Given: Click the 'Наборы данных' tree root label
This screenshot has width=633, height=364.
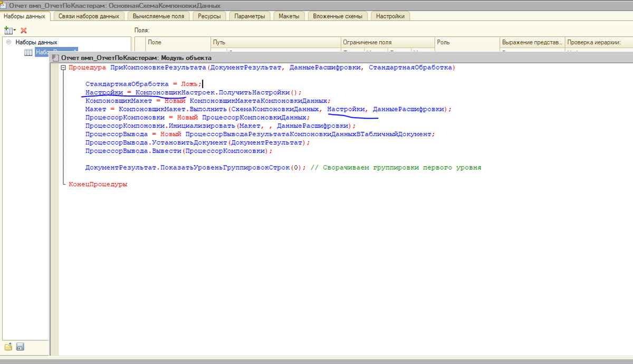Looking at the screenshot, I should (36, 42).
